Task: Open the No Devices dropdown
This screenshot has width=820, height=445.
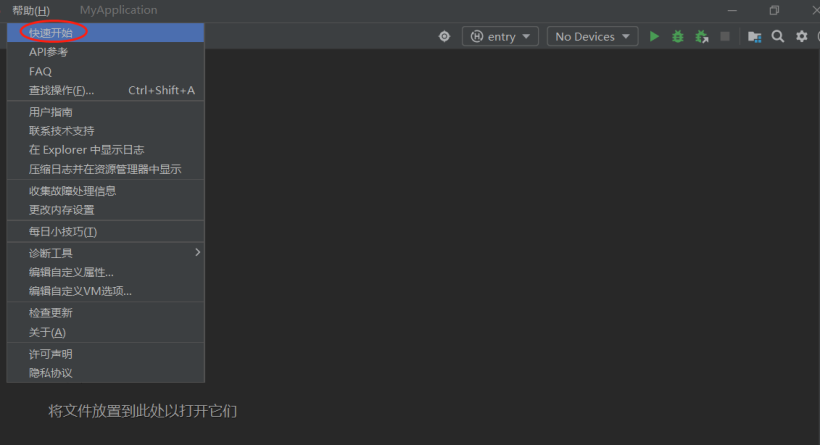Action: point(592,37)
